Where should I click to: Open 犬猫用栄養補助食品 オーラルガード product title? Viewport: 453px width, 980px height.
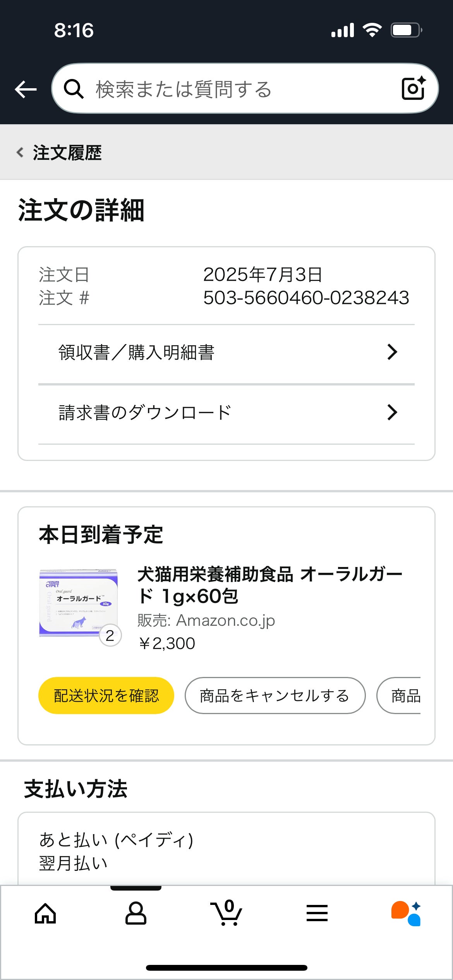[x=269, y=585]
